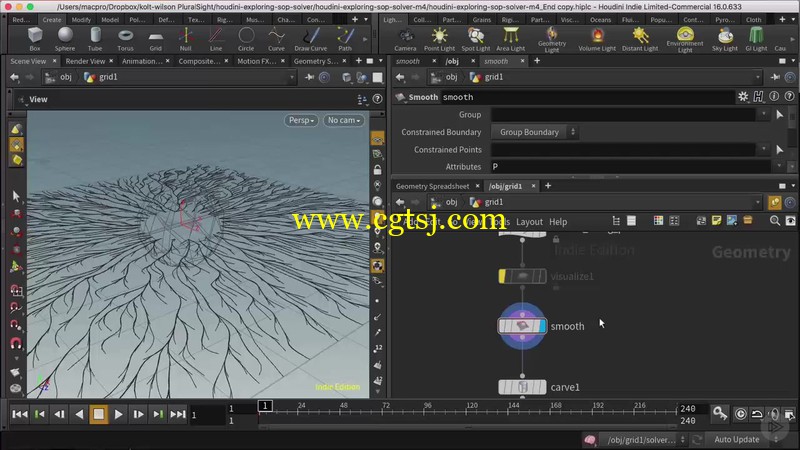The image size is (800, 450).
Task: Add a Spot Light
Action: click(476, 39)
